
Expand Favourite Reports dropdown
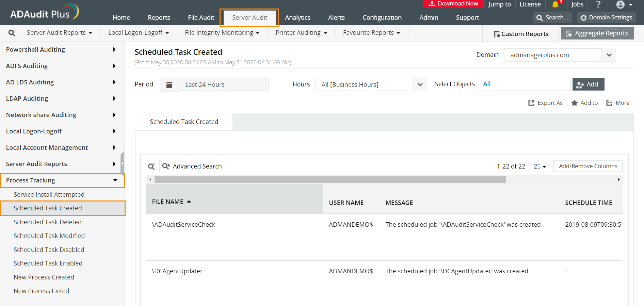pyautogui.click(x=371, y=33)
